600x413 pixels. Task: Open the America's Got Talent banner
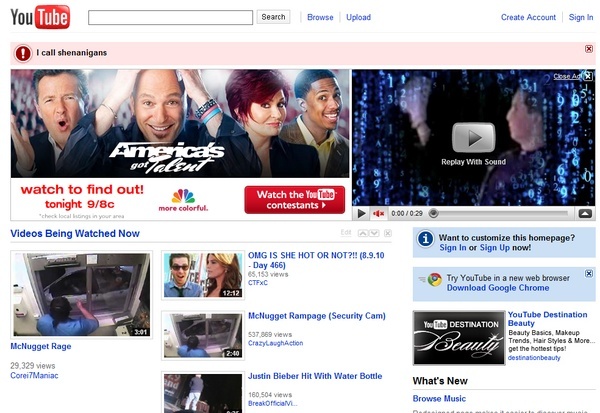tap(180, 123)
